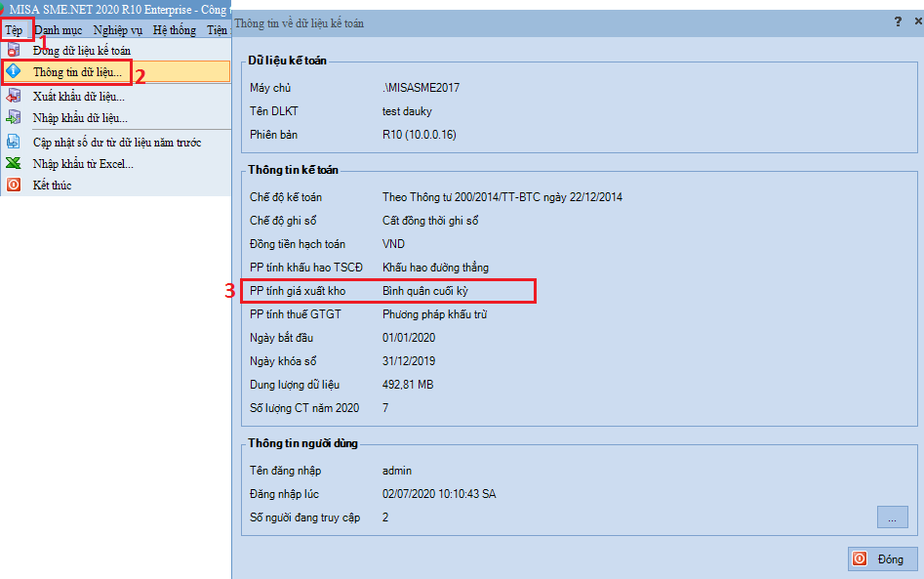Image resolution: width=924 pixels, height=579 pixels.
Task: Open the partially visible Tiện ích menu
Action: [x=218, y=30]
